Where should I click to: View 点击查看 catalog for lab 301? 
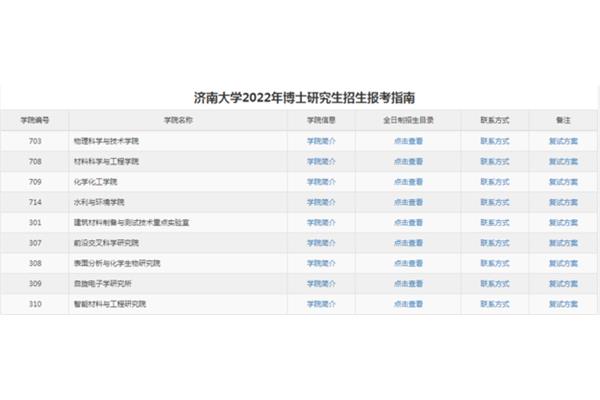pos(408,222)
